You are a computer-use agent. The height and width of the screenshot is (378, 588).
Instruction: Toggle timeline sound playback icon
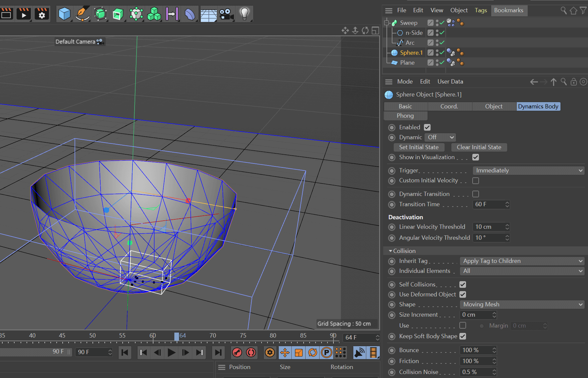[x=359, y=352]
